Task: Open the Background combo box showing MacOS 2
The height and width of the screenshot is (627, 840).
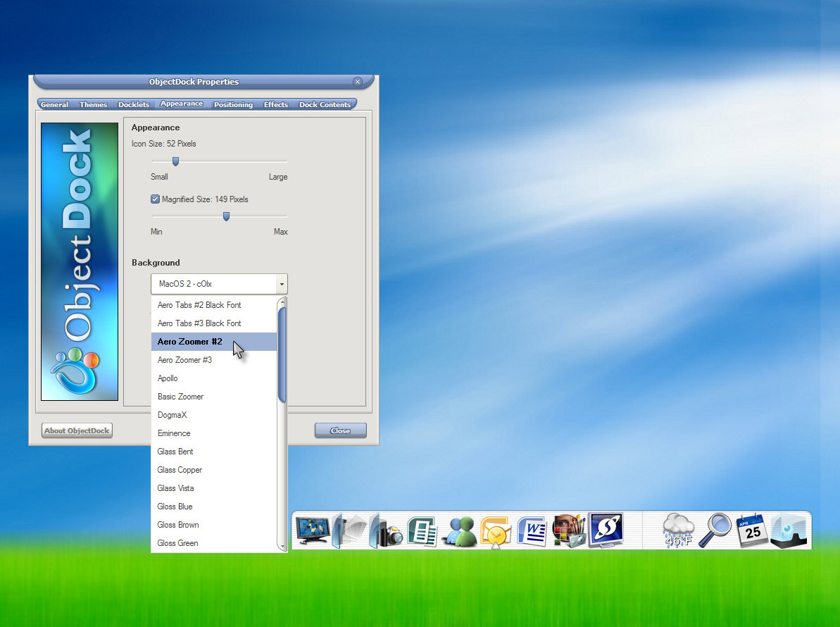Action: click(x=219, y=284)
